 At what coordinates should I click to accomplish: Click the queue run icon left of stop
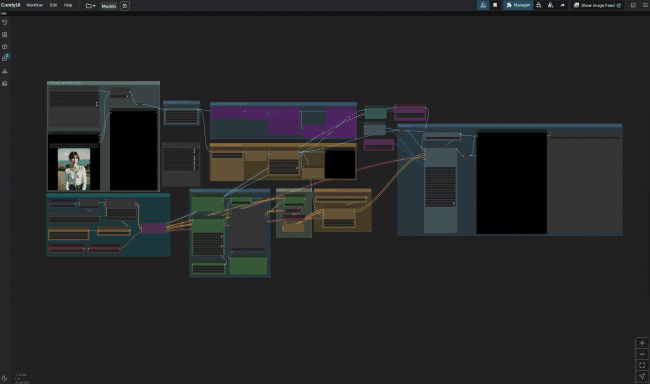point(483,5)
